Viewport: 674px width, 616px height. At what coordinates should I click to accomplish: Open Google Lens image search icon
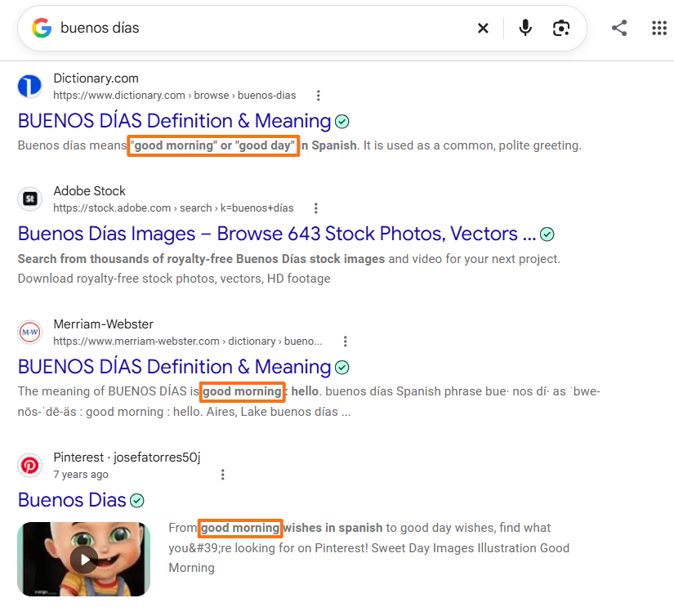click(561, 29)
